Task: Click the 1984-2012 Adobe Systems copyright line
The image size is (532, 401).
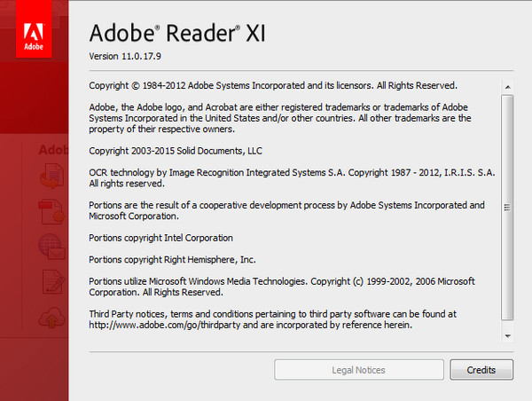Action: coord(273,86)
